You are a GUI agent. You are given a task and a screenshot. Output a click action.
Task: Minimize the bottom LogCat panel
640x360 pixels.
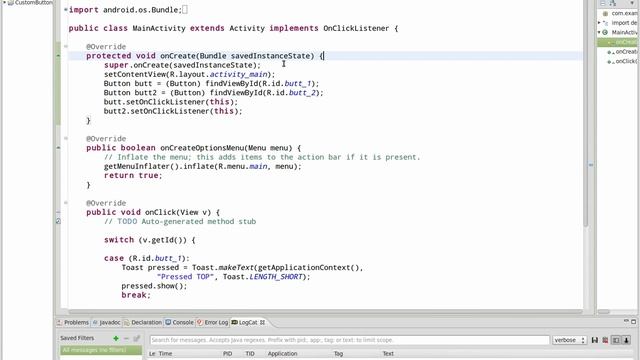626,322
